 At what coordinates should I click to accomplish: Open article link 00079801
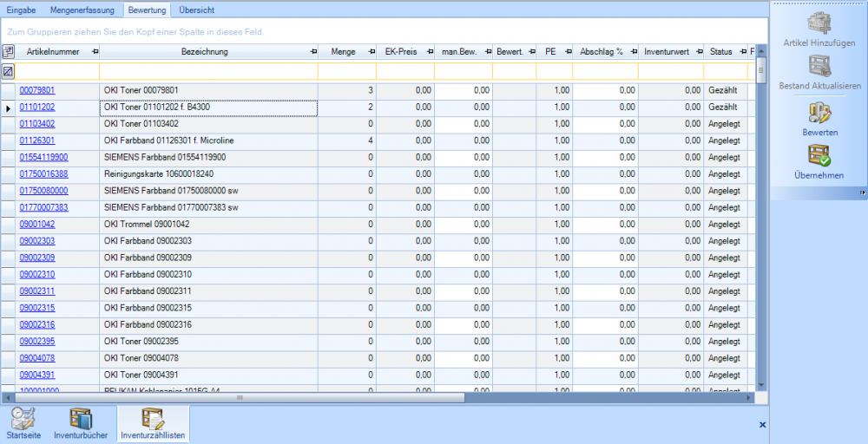point(37,90)
